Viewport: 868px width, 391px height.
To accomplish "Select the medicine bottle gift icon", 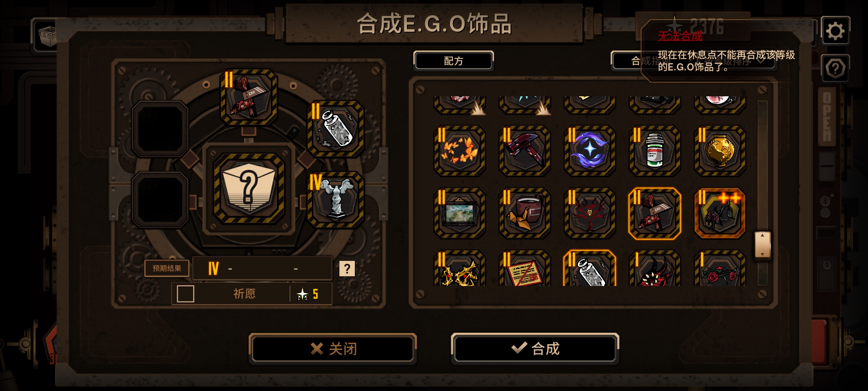I will (655, 151).
